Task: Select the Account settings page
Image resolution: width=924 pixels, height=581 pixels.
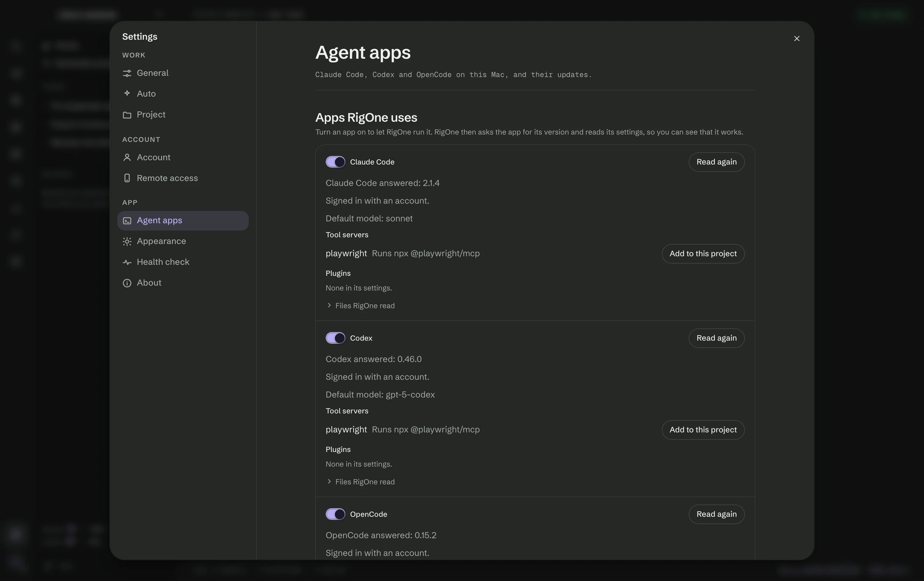Action: [x=183, y=157]
